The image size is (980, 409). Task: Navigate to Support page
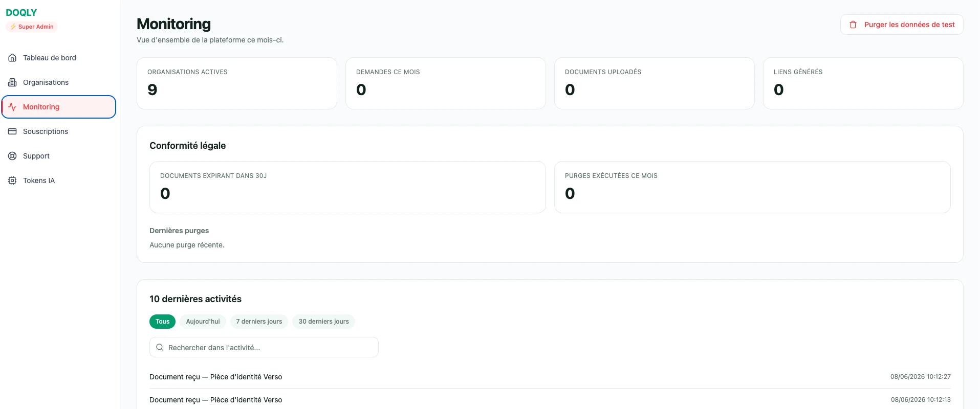click(59, 156)
